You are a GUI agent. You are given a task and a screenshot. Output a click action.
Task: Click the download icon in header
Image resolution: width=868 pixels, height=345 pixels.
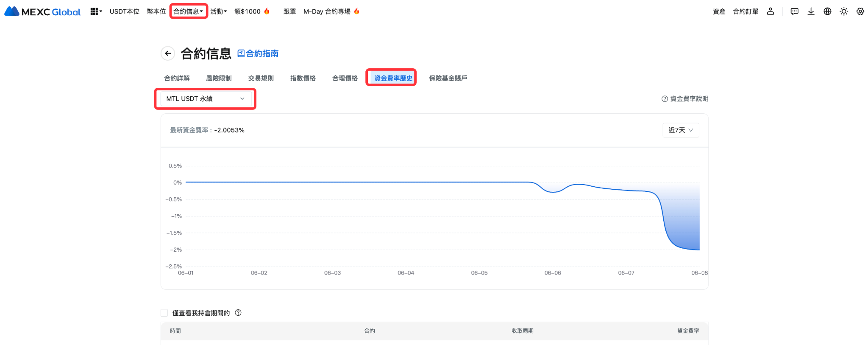pyautogui.click(x=811, y=11)
